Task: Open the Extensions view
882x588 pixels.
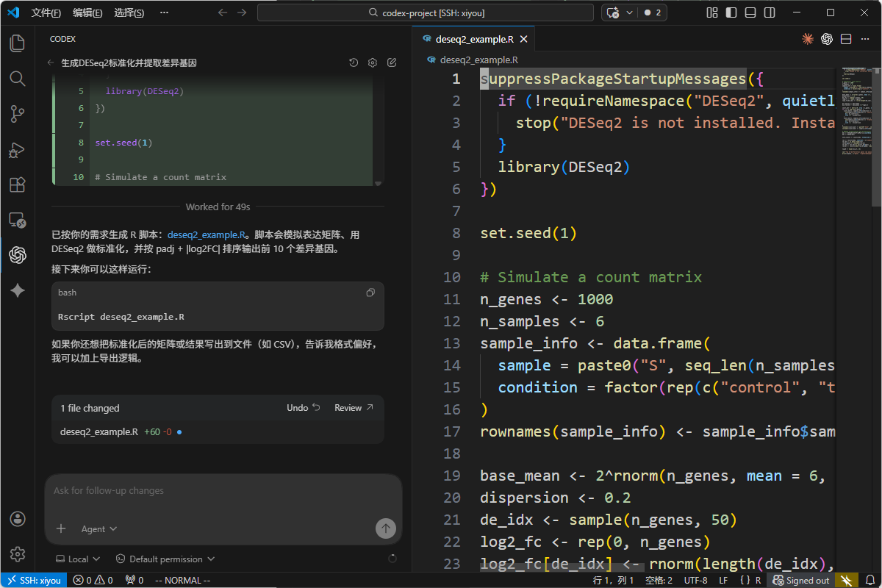Action: (x=18, y=184)
